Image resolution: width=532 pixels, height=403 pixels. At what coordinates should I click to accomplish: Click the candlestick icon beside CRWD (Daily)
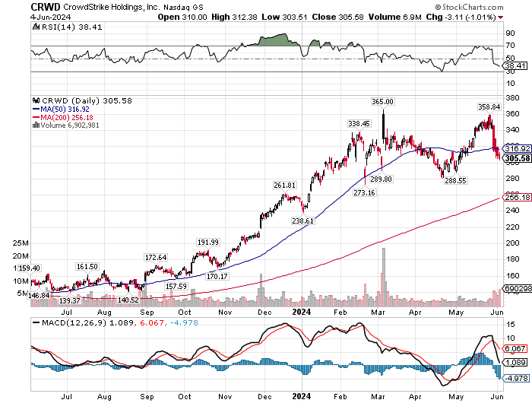(x=36, y=100)
